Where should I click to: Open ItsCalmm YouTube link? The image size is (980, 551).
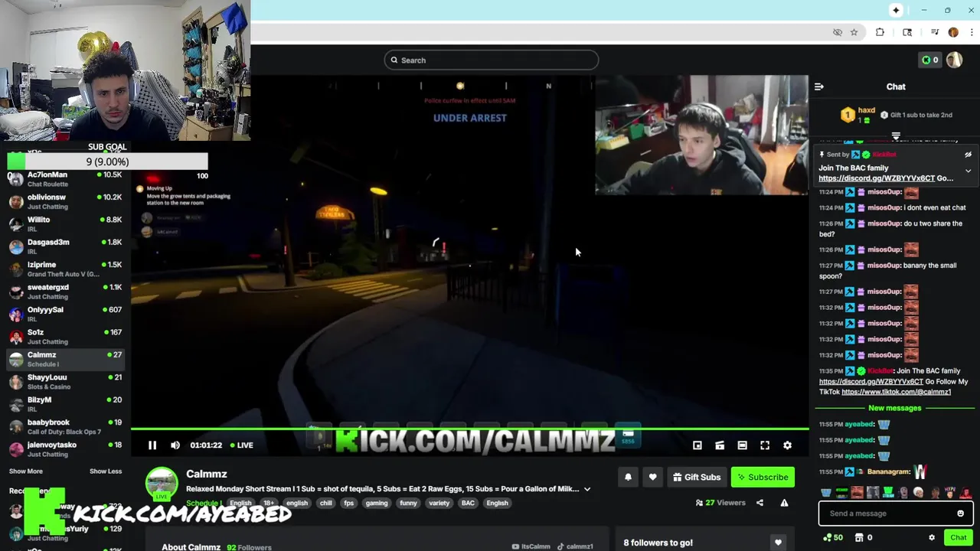pos(531,547)
